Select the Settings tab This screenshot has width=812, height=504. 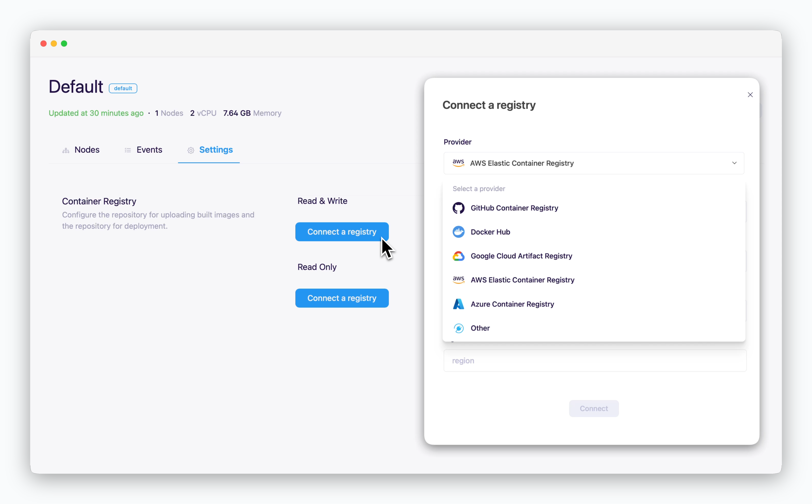209,150
